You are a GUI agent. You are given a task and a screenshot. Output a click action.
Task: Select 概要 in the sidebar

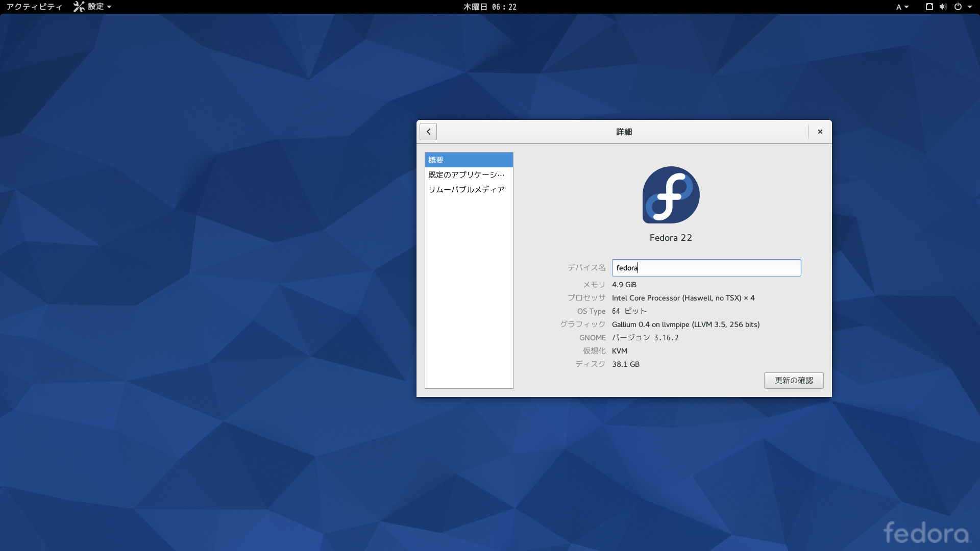469,160
